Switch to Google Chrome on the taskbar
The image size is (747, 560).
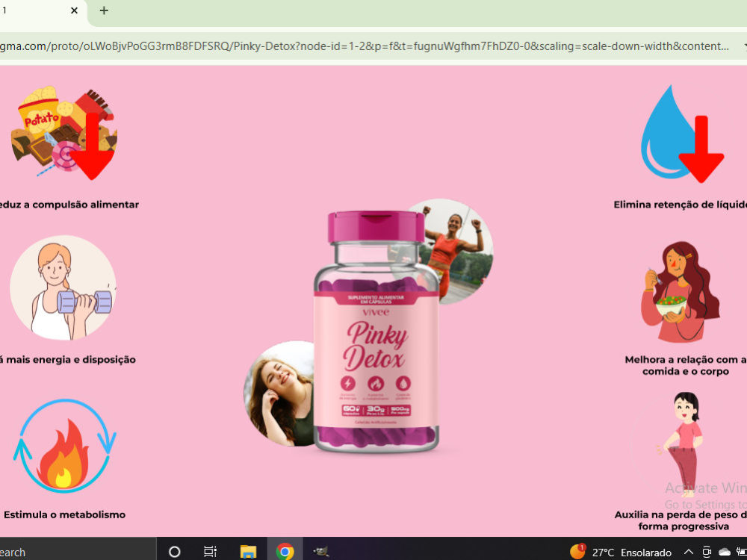(285, 552)
